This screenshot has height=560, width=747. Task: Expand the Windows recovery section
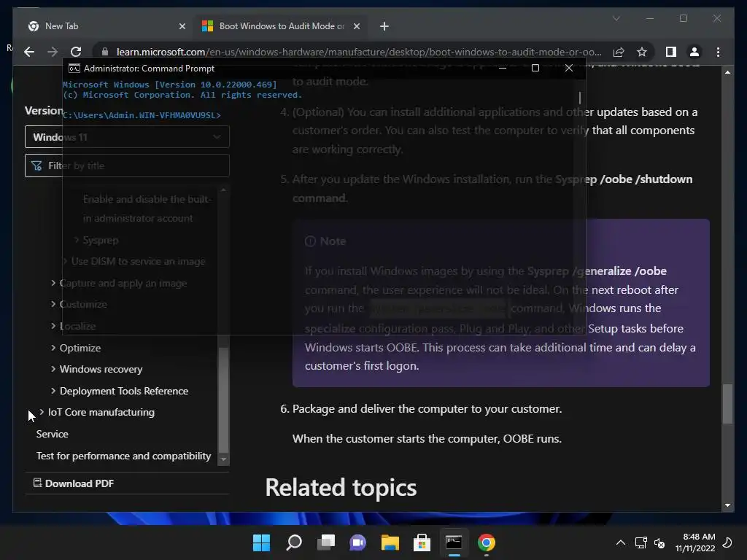click(53, 369)
